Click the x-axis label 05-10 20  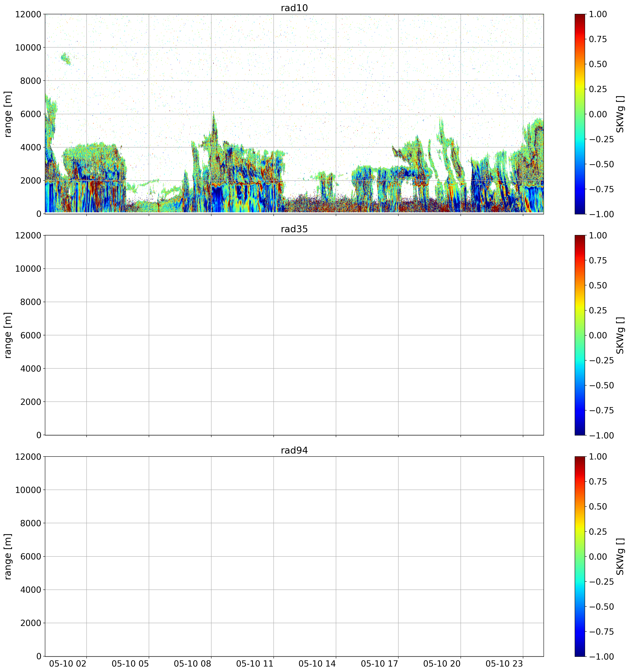[442, 664]
